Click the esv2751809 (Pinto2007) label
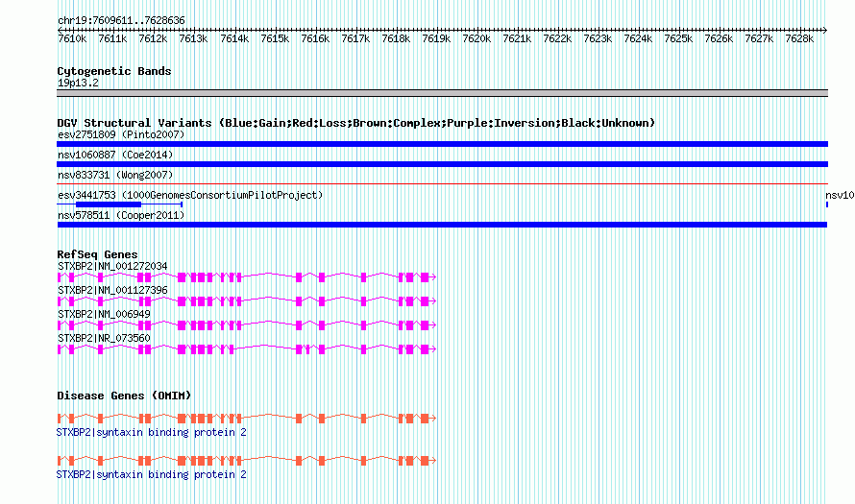 coord(121,134)
